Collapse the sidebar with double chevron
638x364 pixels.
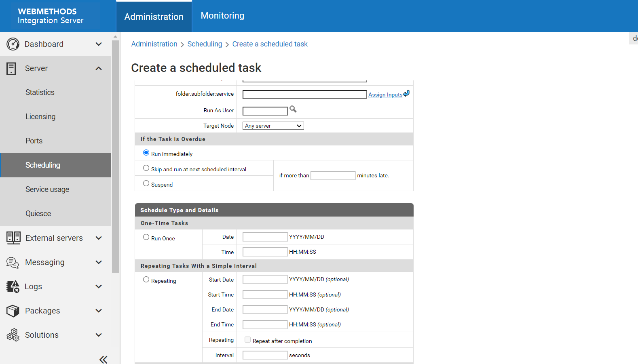click(104, 359)
